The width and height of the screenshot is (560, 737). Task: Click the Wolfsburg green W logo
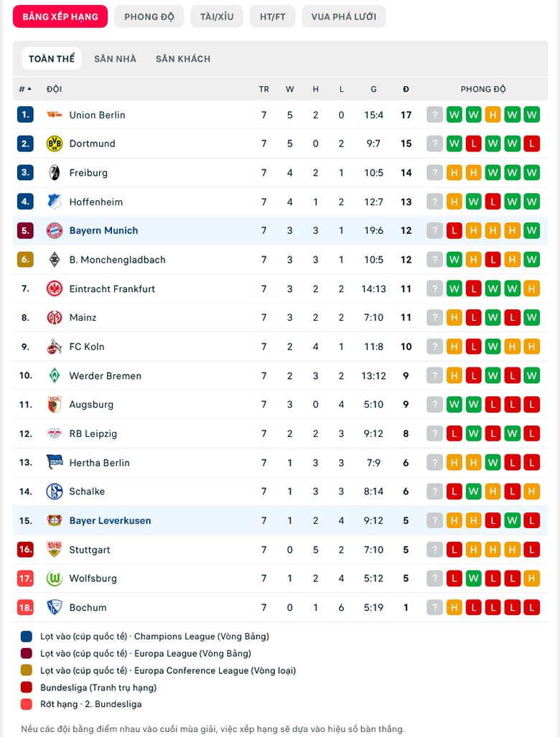pos(55,578)
